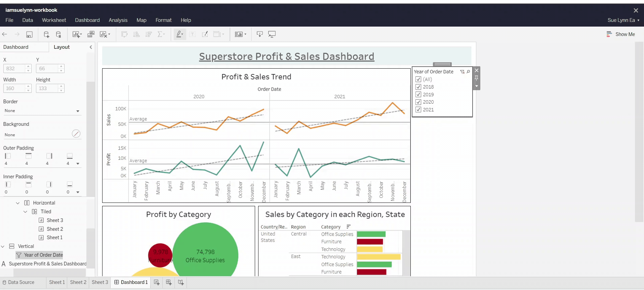Screen dimensions: 644x290
Task: Toggle the (All) years checkbox
Action: click(x=418, y=79)
